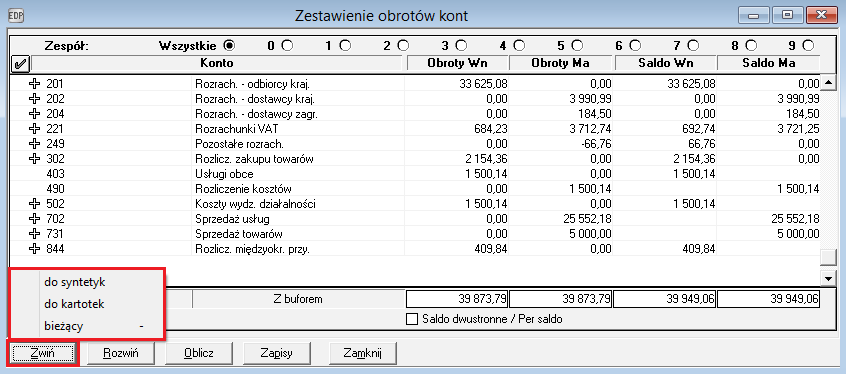The height and width of the screenshot is (374, 846).
Task: Expand account 202 plus icon
Action: click(35, 99)
